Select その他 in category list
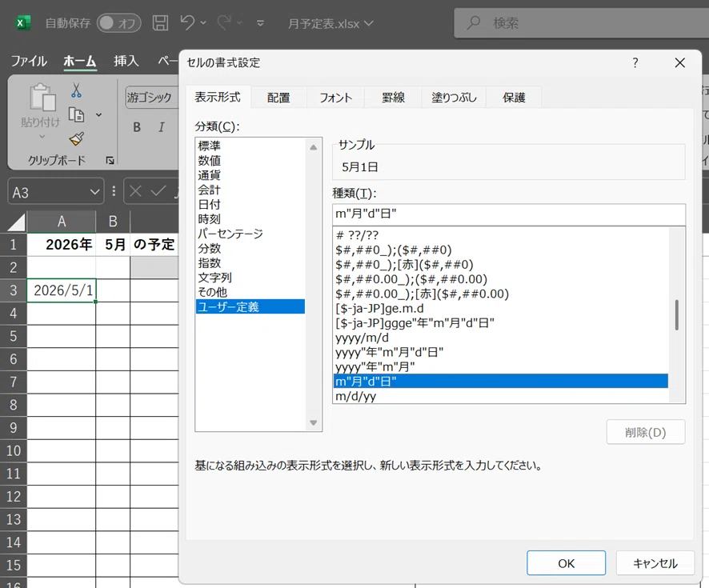This screenshot has width=709, height=588. (250, 292)
